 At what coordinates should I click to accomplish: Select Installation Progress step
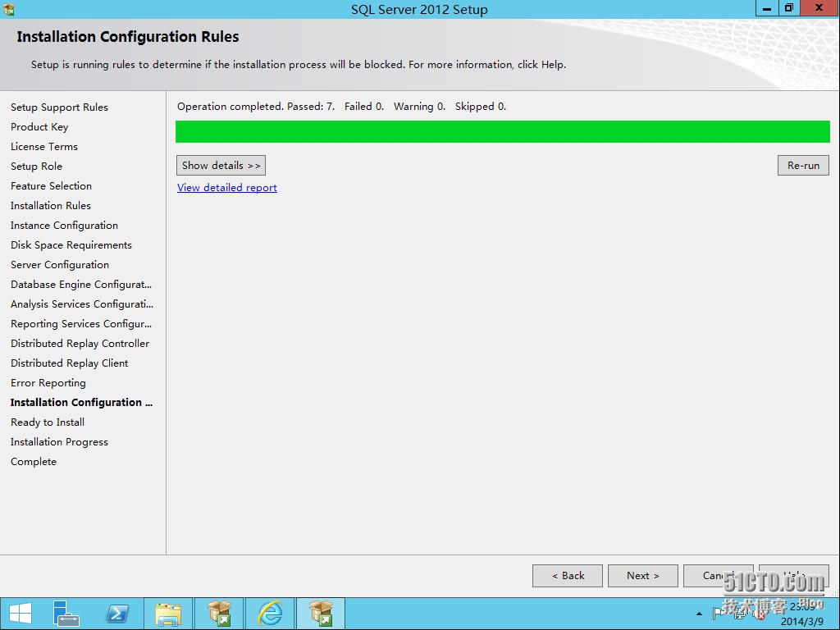(59, 442)
